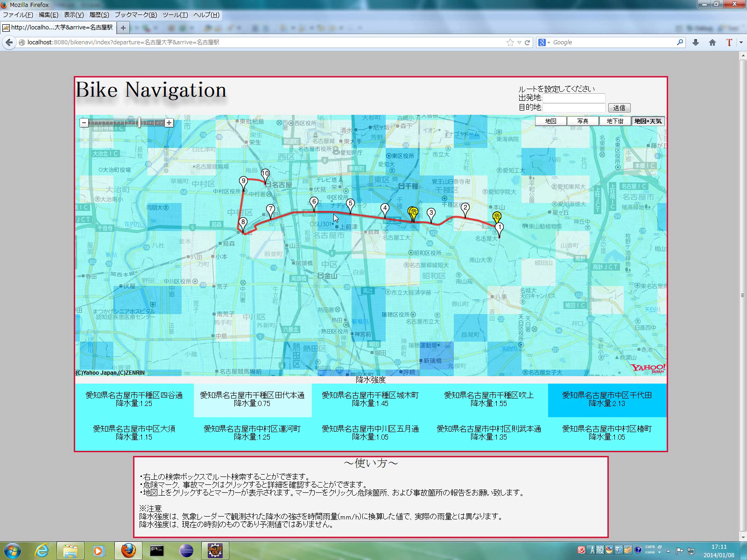Switch map to 地下街 view
The width and height of the screenshot is (747, 560).
coord(615,121)
